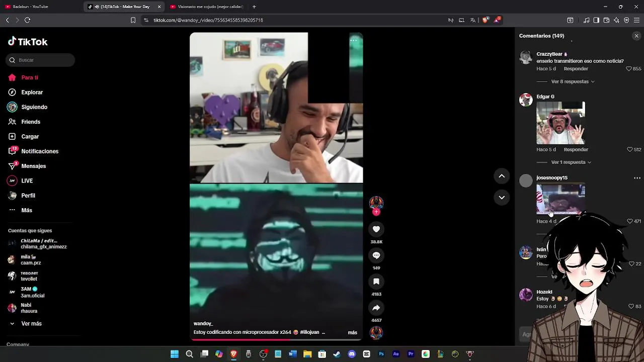
Task: Click the browser address bar URL
Action: click(208, 20)
